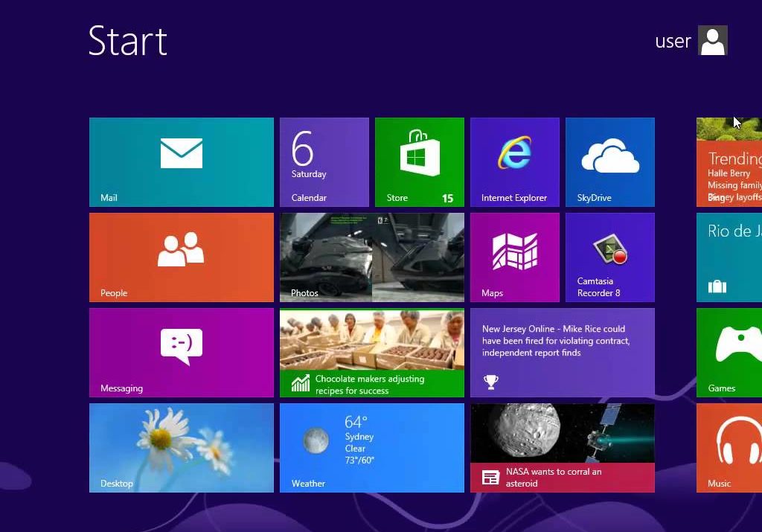Launch the Store app tile
This screenshot has width=762, height=532.
[419, 162]
